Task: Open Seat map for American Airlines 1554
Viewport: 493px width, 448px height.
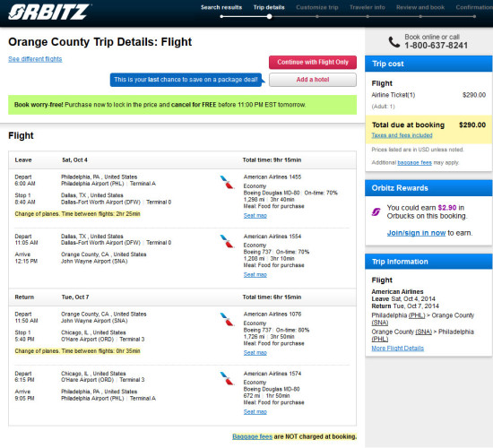Action: pos(255,275)
